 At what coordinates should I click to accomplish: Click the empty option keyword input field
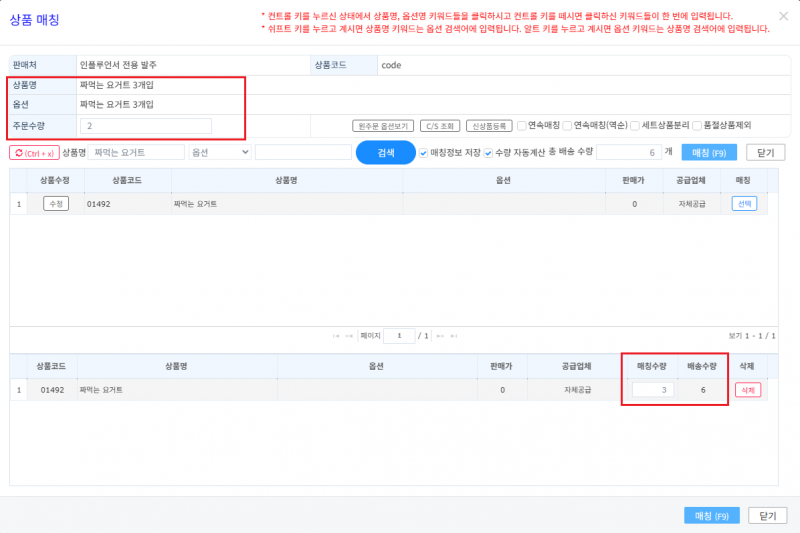(x=303, y=153)
